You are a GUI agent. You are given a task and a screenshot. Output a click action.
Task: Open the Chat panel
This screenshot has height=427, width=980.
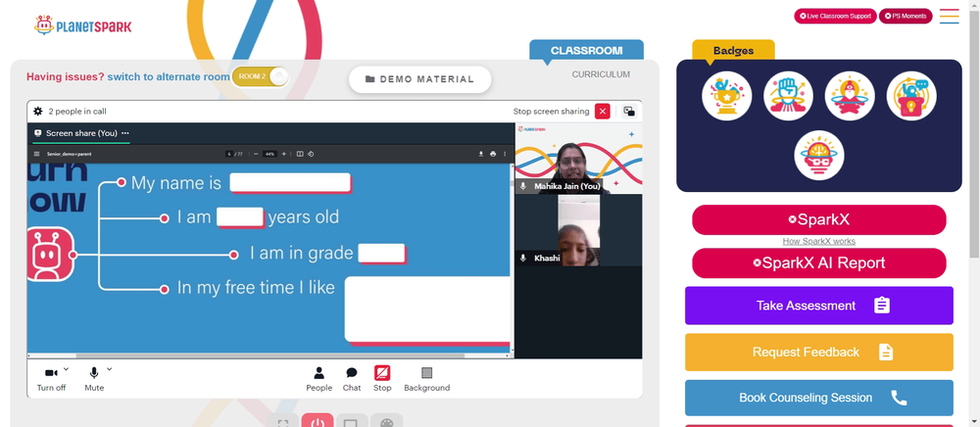(352, 379)
